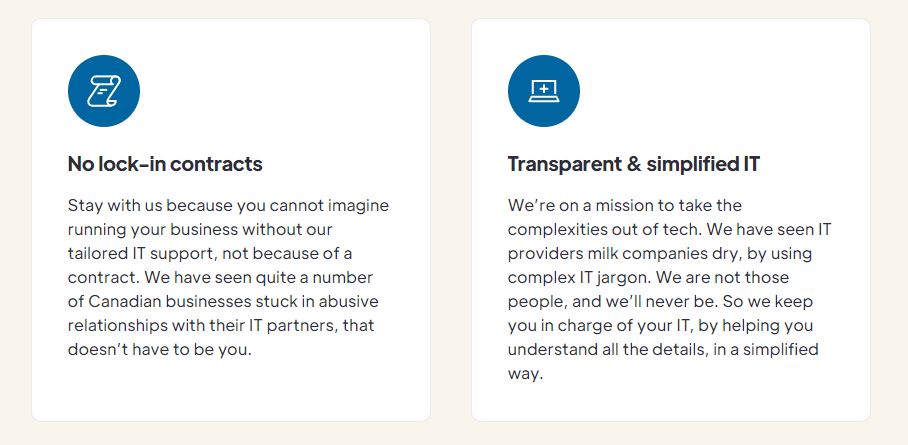Click the line starting "We're on a mission"
Viewport: 908px width, 445px height.
pos(625,206)
